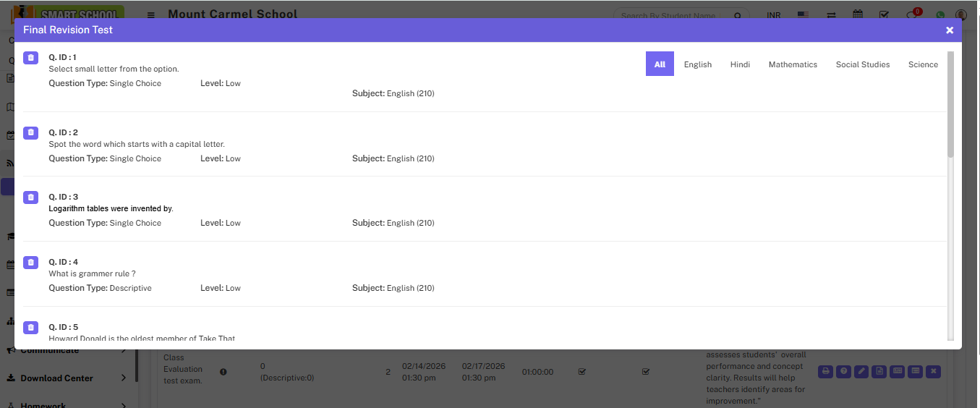Click trash icon for Q. ID 2
This screenshot has width=980, height=408.
(30, 132)
